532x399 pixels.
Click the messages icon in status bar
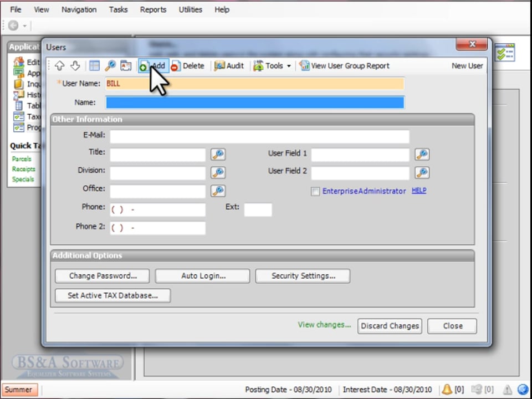477,389
